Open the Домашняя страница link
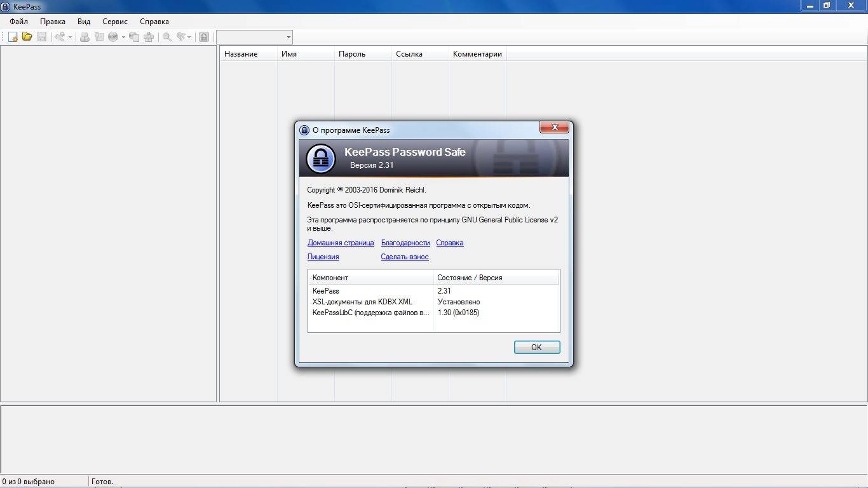Screen dimensions: 868x488 click(341, 243)
